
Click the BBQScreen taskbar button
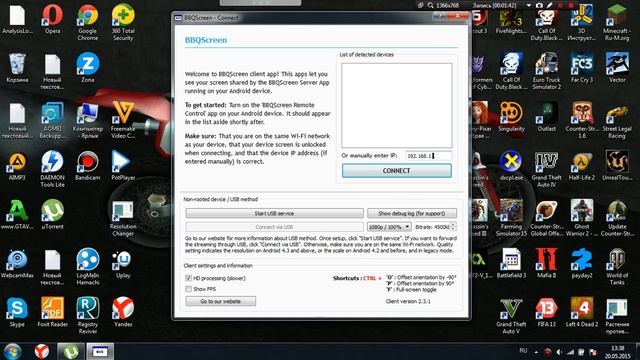[x=100, y=351]
